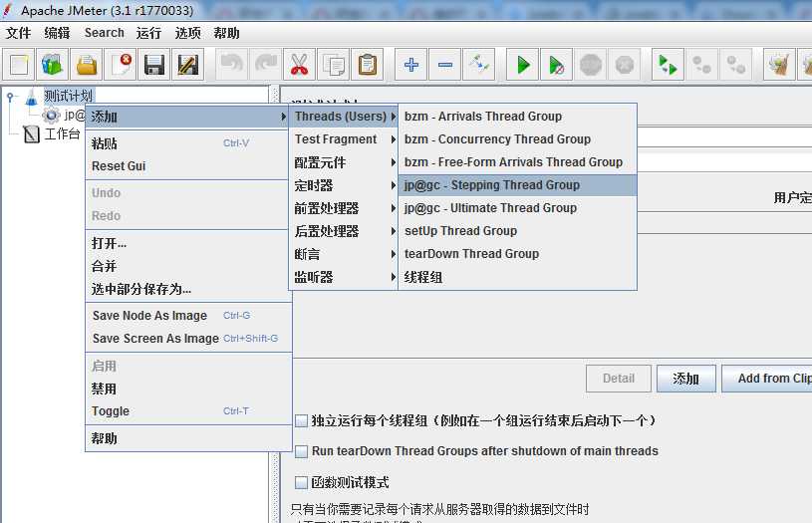Click the Remote Shutdown All icon

pyautogui.click(x=736, y=65)
